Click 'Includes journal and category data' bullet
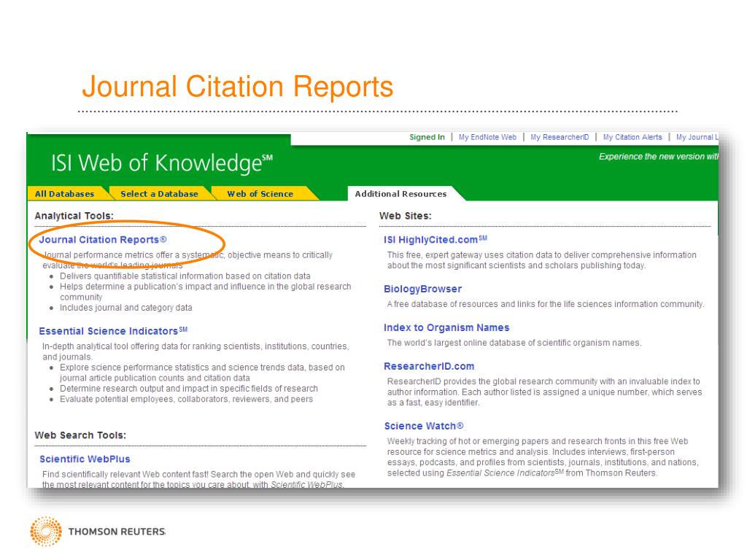This screenshot has height=560, width=747. (125, 308)
